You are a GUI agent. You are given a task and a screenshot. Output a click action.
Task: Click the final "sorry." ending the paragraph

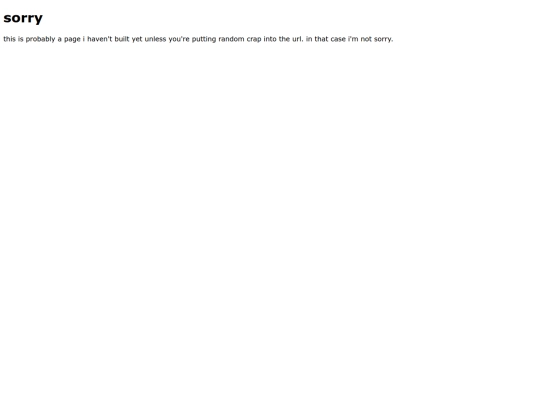(384, 39)
